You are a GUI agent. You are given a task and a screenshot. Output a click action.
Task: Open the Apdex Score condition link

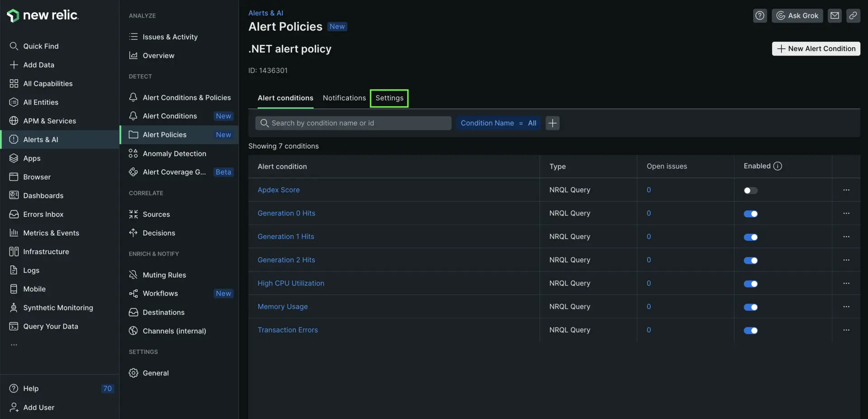[x=278, y=190]
